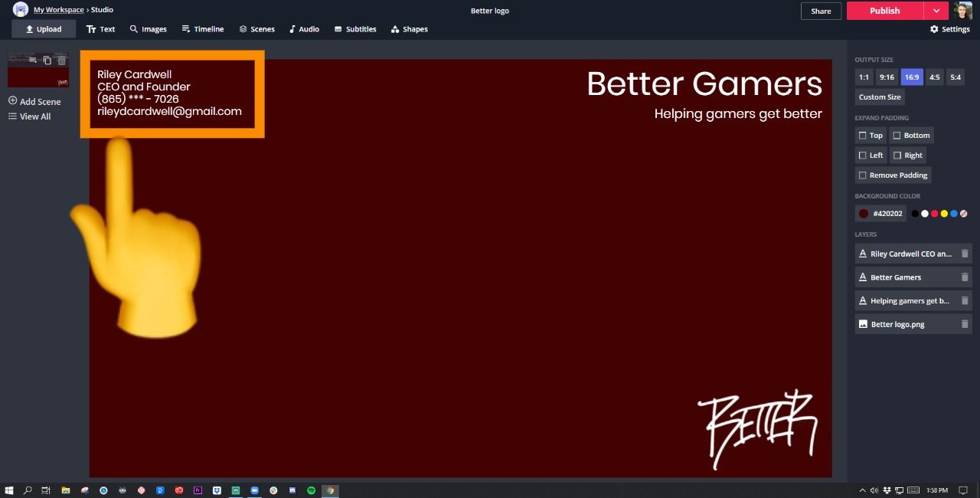Viewport: 980px width, 498px height.
Task: Switch output size to 9:16
Action: pyautogui.click(x=887, y=77)
